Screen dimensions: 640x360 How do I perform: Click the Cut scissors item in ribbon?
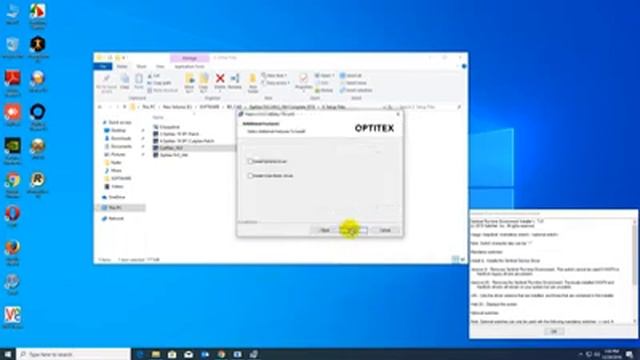point(154,76)
